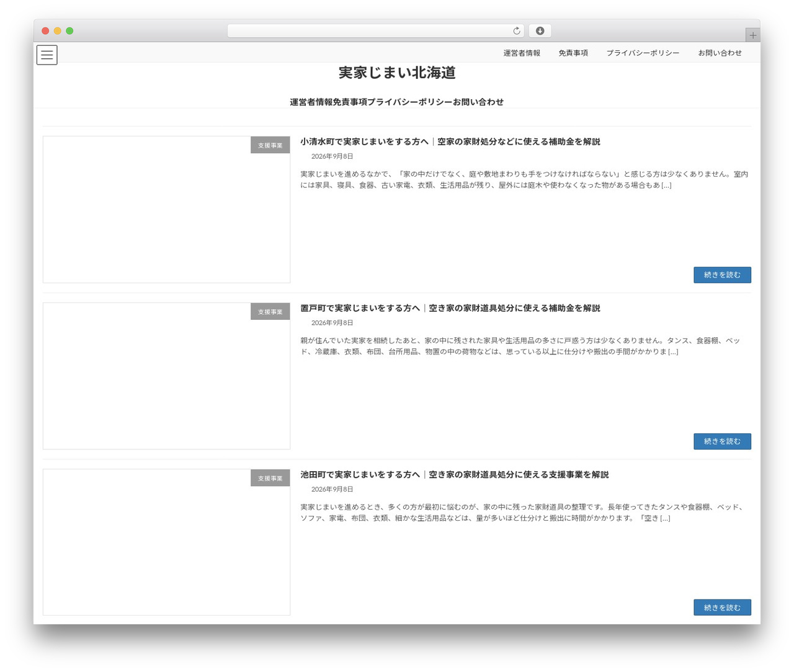This screenshot has width=794, height=672.
Task: Open プライバシーポリシー in top navigation
Action: coord(643,53)
